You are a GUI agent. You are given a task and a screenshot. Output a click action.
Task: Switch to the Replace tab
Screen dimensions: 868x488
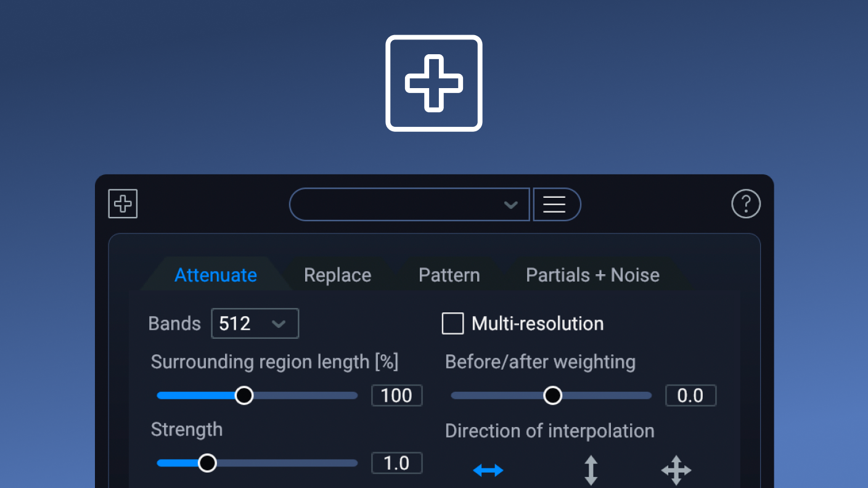(337, 275)
